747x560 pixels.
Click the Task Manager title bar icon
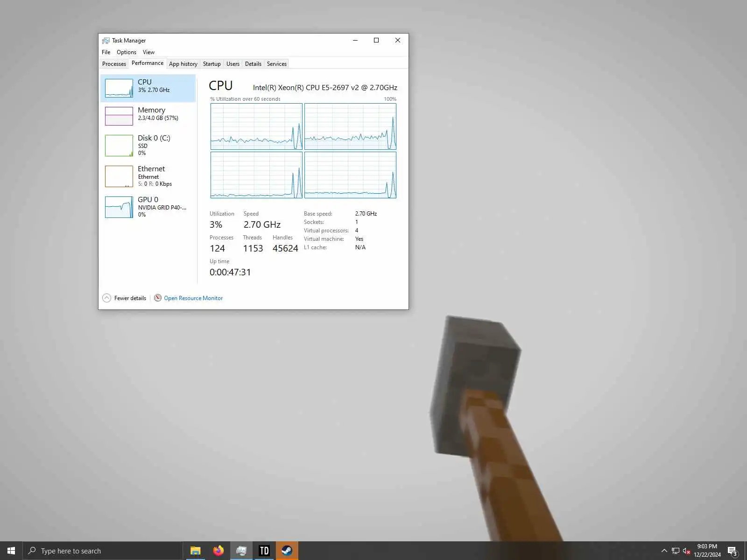point(106,41)
